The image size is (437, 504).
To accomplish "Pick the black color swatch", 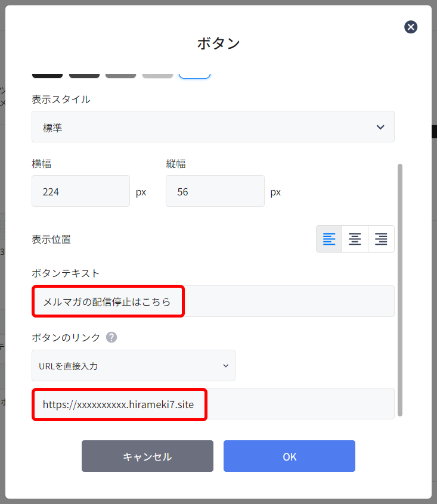I will click(47, 74).
